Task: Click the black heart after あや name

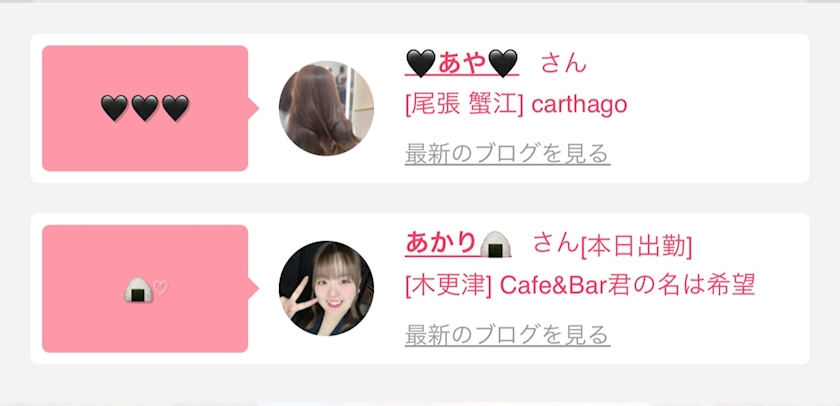Action: 503,64
